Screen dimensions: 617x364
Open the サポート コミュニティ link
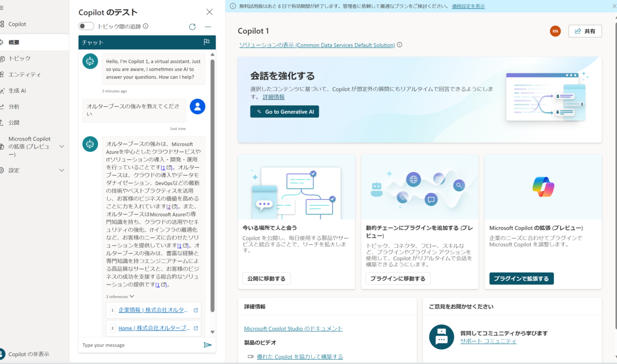click(x=488, y=341)
